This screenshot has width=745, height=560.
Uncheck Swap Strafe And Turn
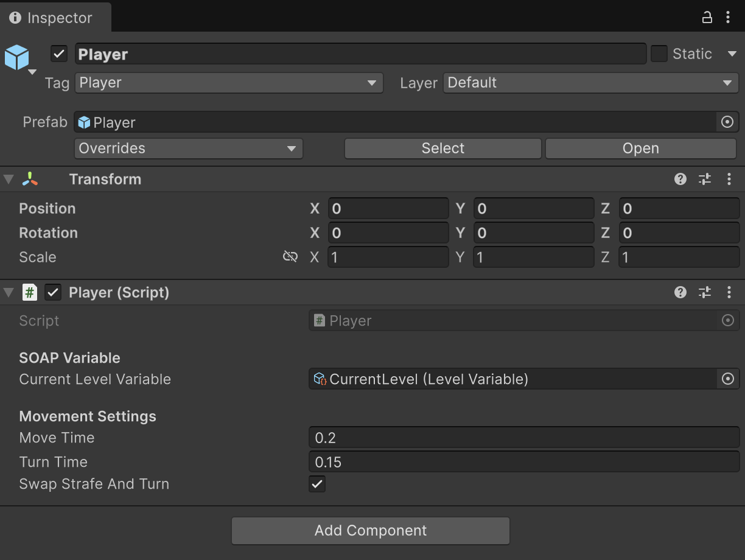tap(317, 485)
